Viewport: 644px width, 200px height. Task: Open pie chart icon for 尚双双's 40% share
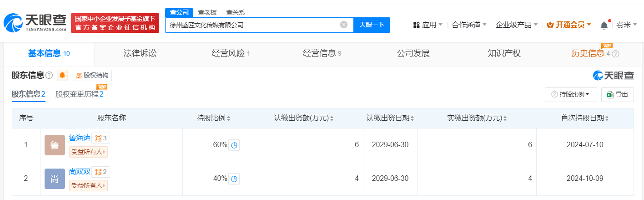pos(234,179)
